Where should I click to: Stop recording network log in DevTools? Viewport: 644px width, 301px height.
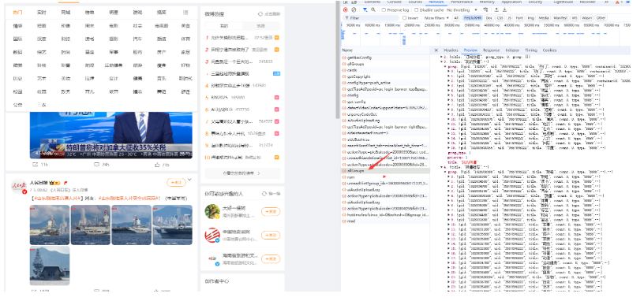click(345, 9)
